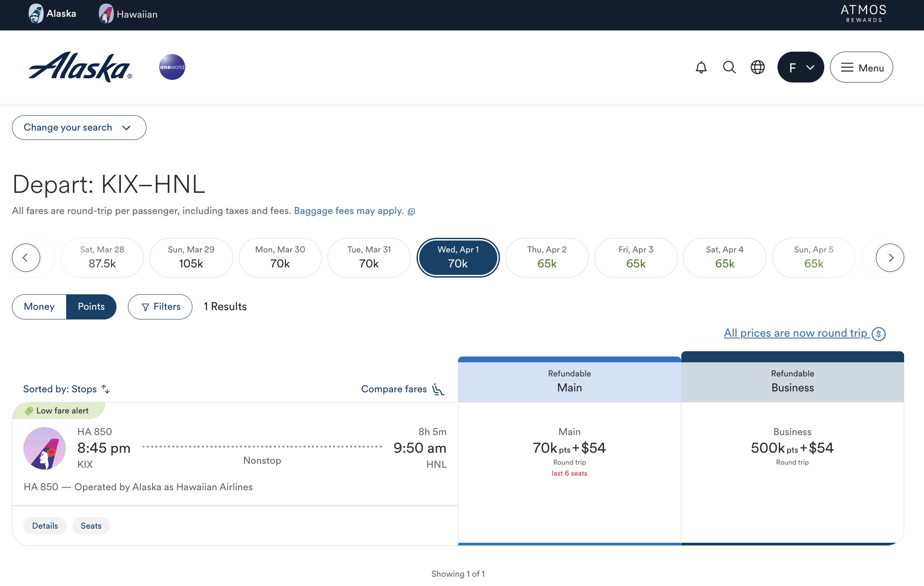This screenshot has width=924, height=586.
Task: Click Compare fares seat icon link
Action: pos(402,389)
